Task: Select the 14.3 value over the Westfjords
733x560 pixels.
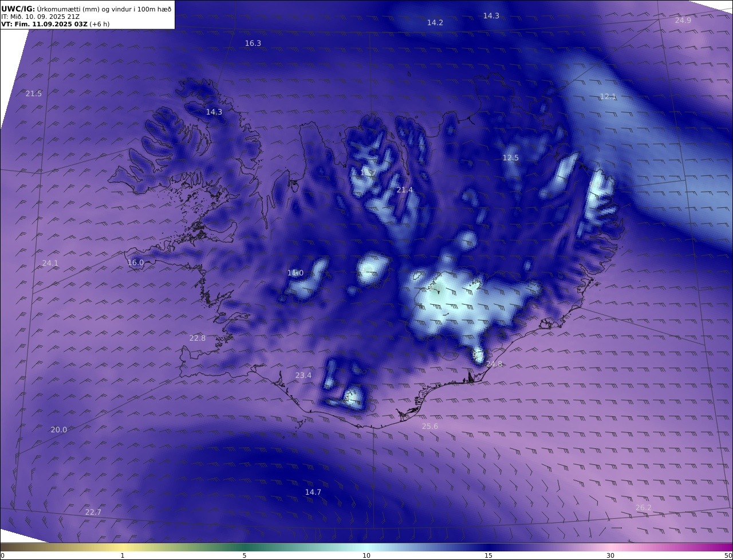Action: click(x=214, y=112)
